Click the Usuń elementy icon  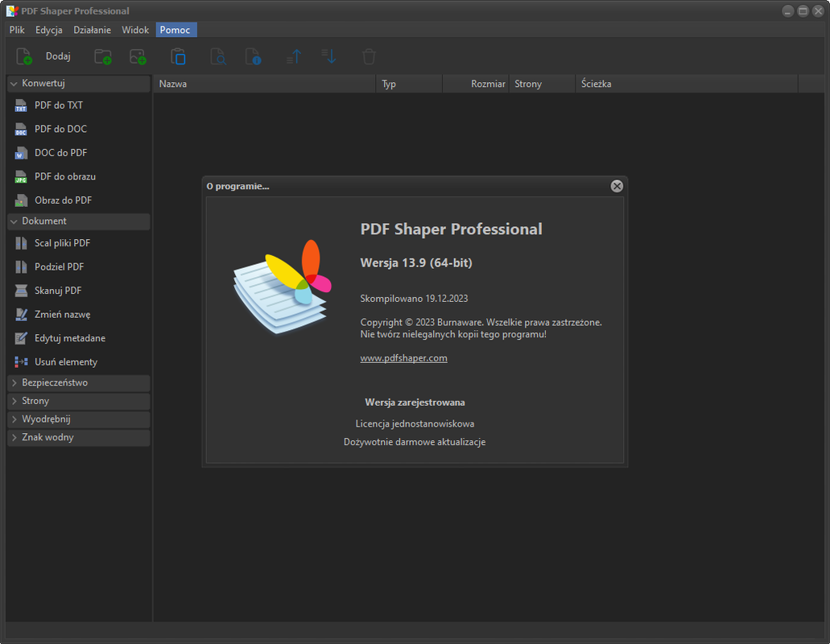[x=21, y=362]
